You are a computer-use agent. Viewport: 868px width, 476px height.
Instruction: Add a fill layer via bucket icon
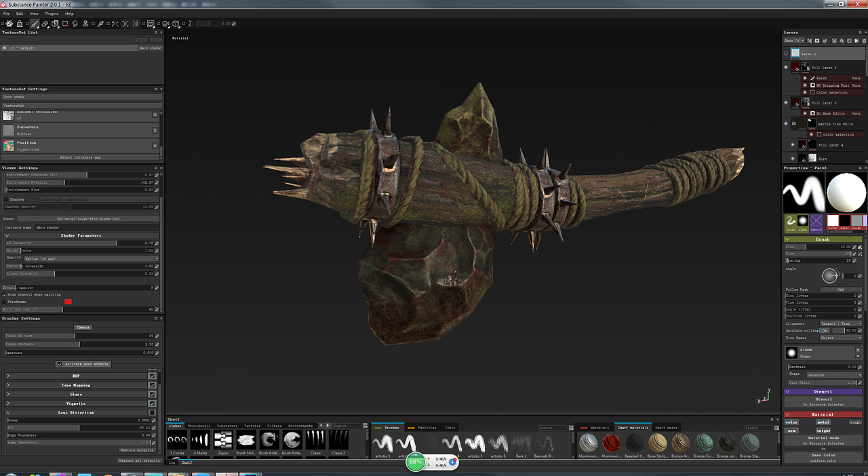click(842, 41)
